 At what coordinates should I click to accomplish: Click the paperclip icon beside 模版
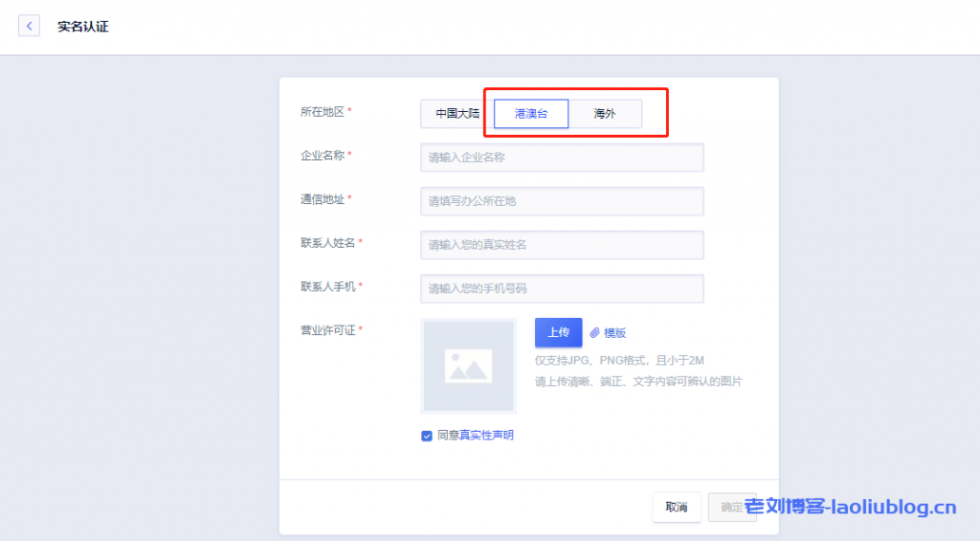[x=594, y=332]
